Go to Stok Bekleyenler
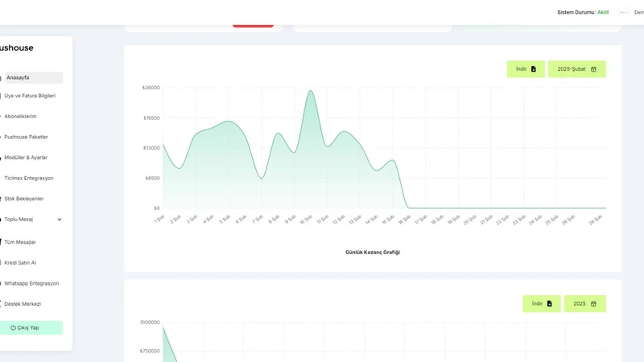 click(x=24, y=199)
